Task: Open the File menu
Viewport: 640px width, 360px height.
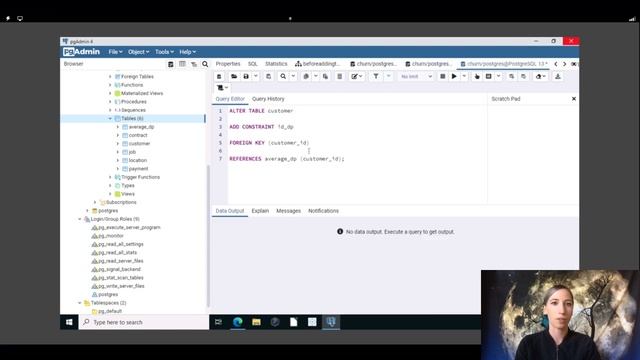Action: click(115, 52)
